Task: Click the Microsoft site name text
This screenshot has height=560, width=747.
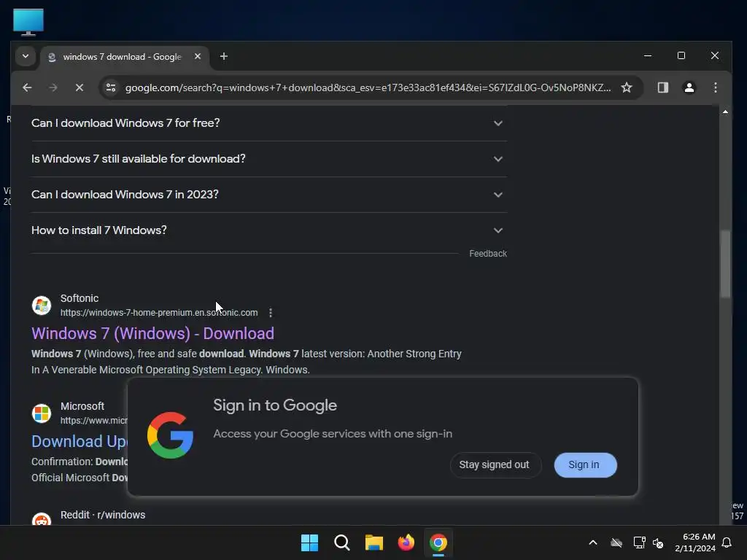Action: 82,406
